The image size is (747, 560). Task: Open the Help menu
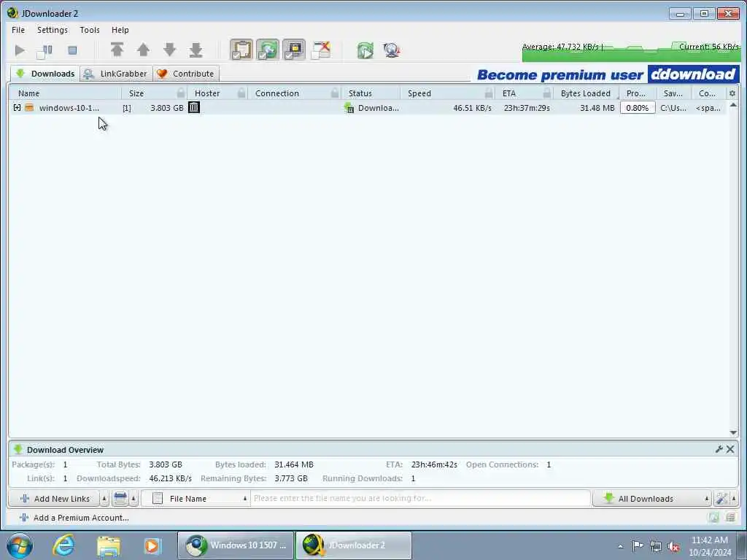pos(120,30)
